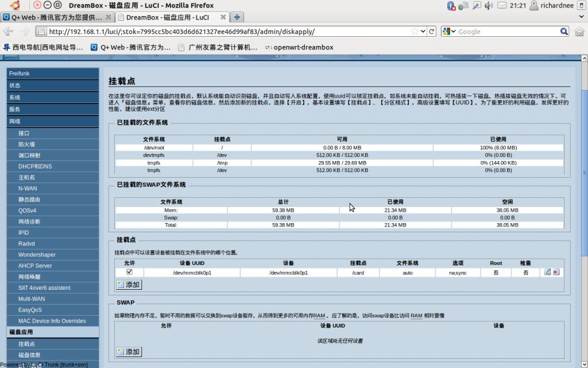
Task: Close the DreamBox LuCI tab
Action: [223, 17]
